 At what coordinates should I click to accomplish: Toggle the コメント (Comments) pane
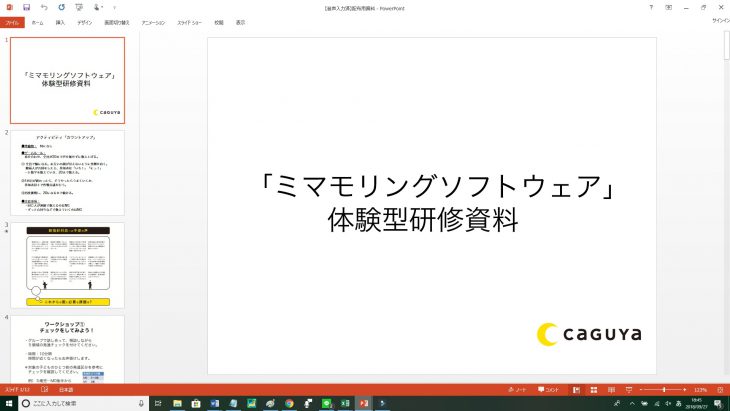pos(548,390)
